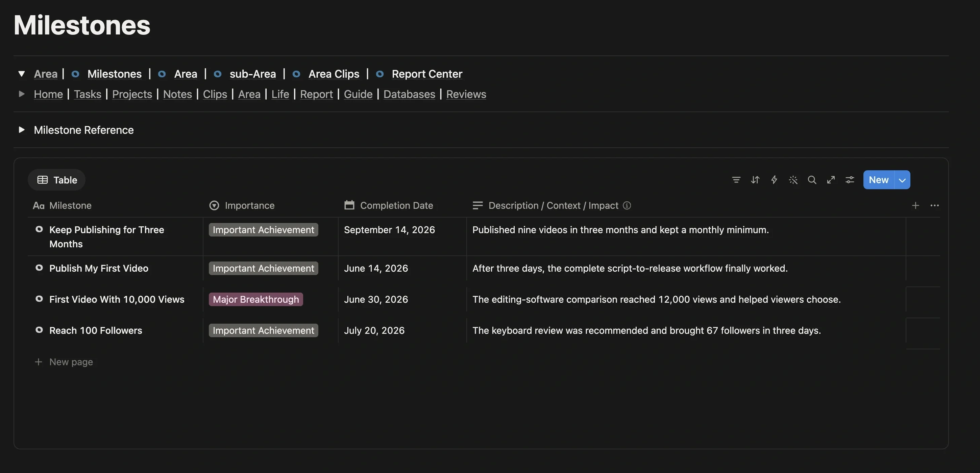Open the Projects link
This screenshot has height=473, width=980.
pos(132,94)
